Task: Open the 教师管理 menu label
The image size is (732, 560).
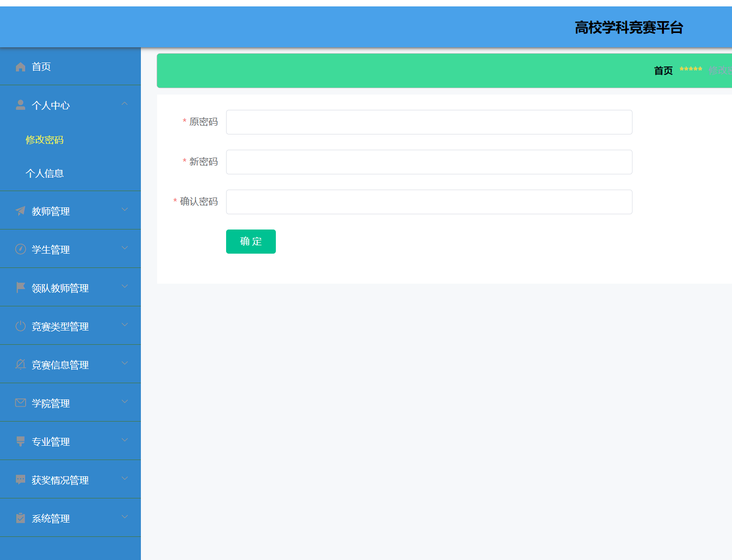Action: pos(51,211)
